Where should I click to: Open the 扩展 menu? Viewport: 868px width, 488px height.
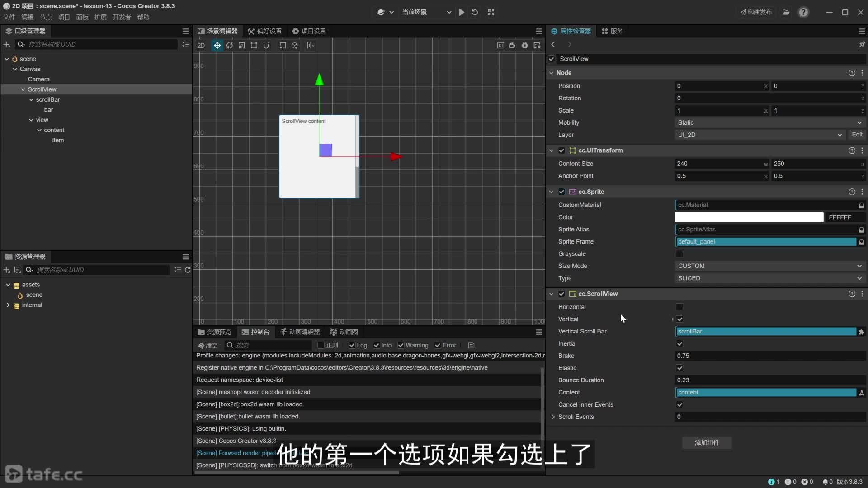[100, 17]
